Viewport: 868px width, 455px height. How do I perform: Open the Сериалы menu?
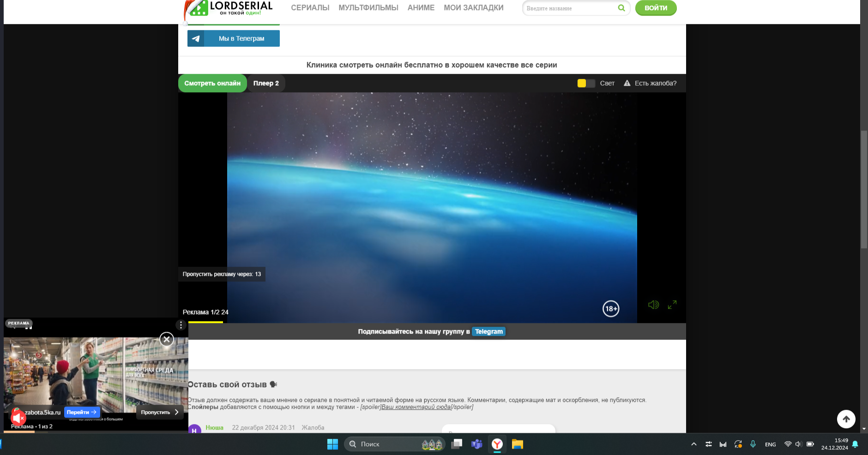coord(310,8)
